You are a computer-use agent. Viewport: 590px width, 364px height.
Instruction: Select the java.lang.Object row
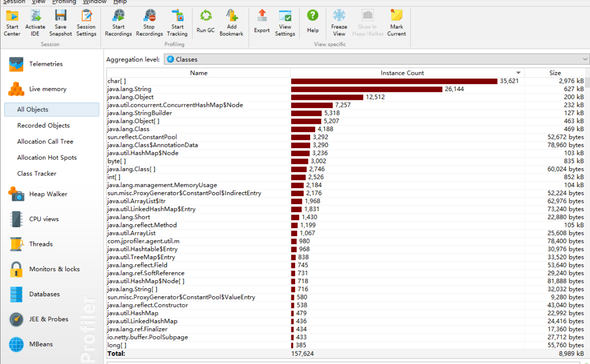[x=346, y=97]
